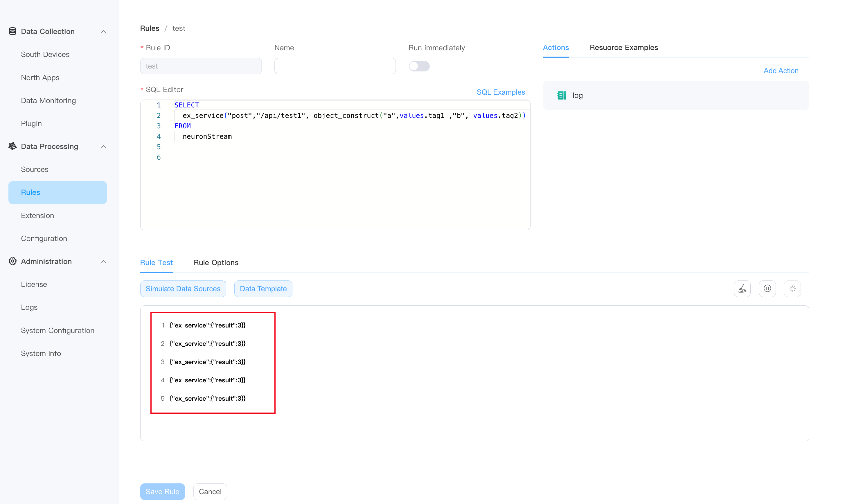This screenshot has width=845, height=504.
Task: Collapse the Data Processing menu chevron
Action: pyautogui.click(x=104, y=146)
